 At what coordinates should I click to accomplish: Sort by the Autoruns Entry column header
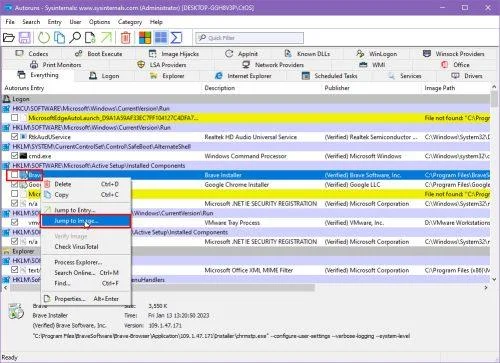click(x=102, y=88)
